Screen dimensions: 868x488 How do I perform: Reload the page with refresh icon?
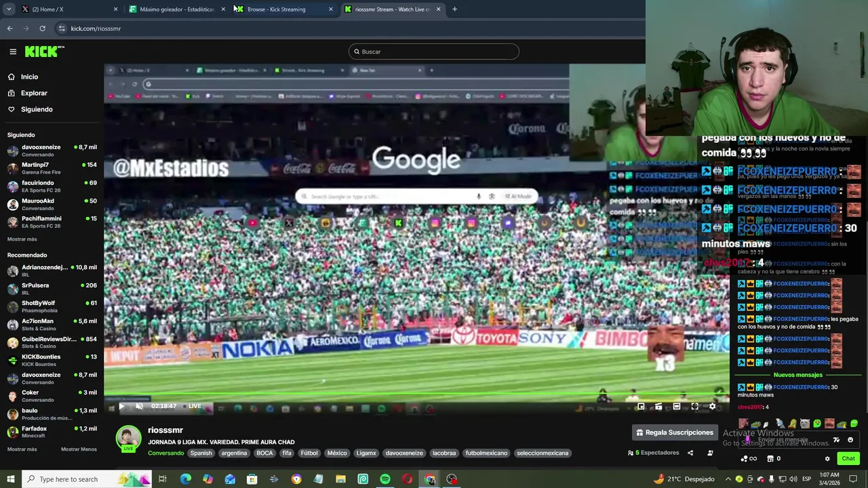point(42,28)
